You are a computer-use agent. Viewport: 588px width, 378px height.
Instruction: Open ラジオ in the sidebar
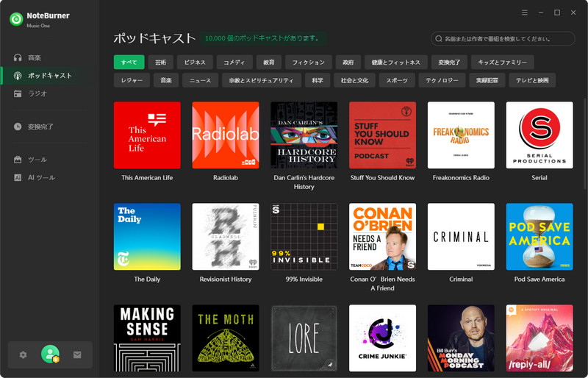(37, 93)
